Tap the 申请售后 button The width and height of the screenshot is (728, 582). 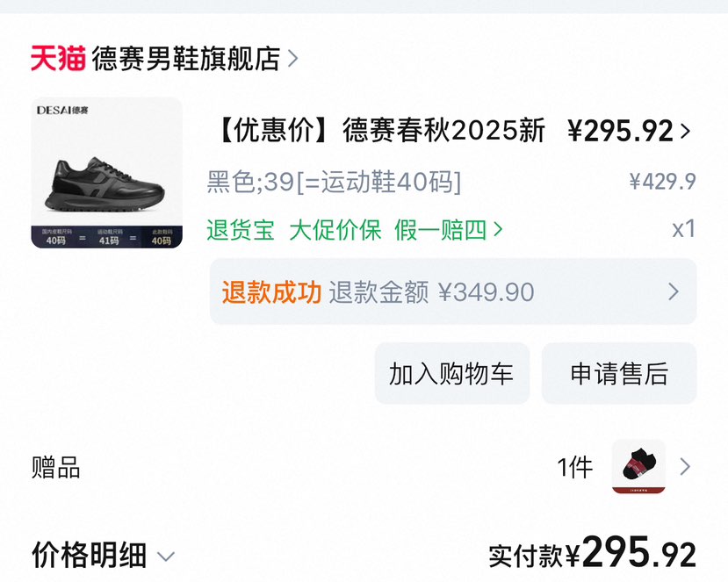pos(619,374)
